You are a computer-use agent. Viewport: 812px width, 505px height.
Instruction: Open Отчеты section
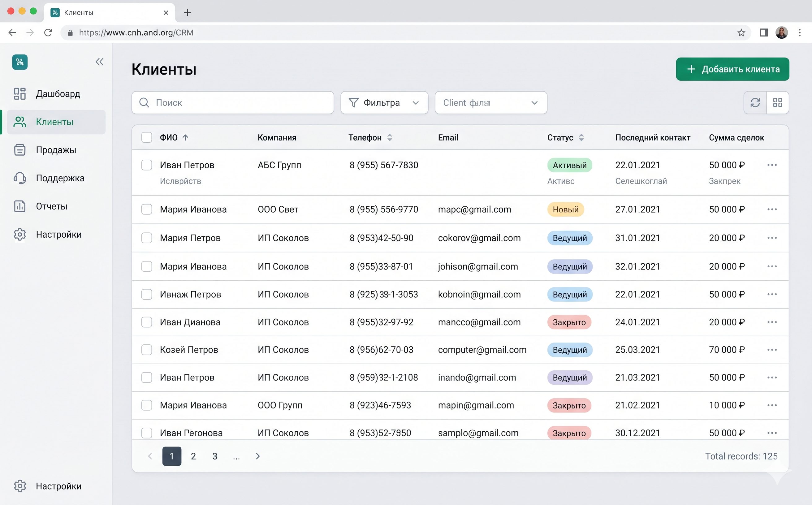(56, 206)
